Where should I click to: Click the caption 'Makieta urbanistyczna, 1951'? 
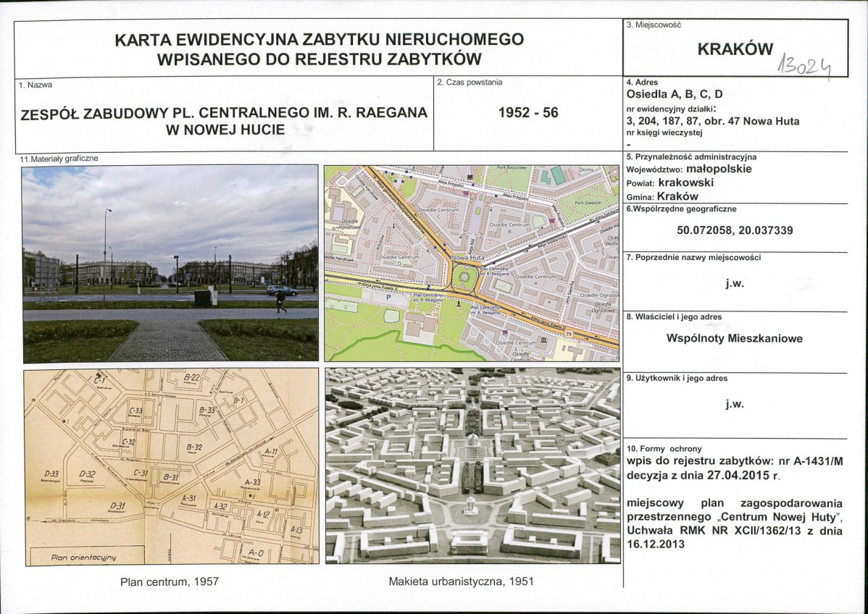(x=461, y=582)
